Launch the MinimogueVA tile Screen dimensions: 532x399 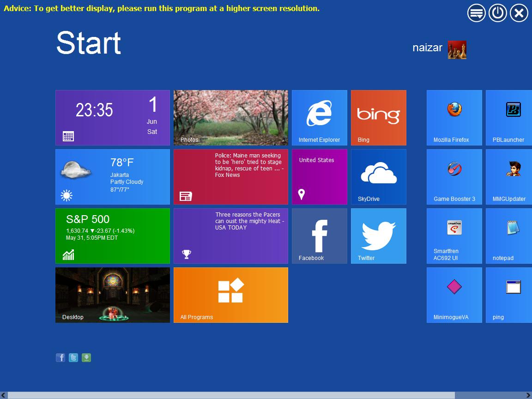[x=454, y=295]
